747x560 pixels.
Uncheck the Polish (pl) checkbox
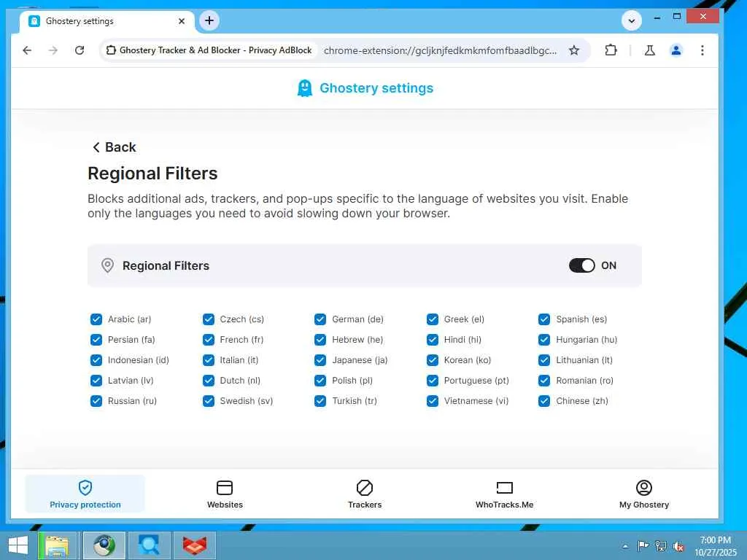[x=320, y=381]
